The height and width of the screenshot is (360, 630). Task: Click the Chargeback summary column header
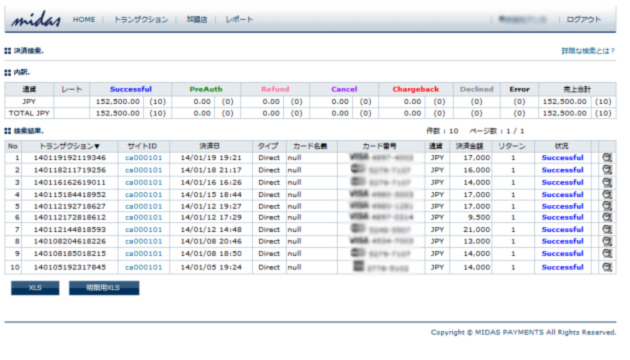(416, 89)
